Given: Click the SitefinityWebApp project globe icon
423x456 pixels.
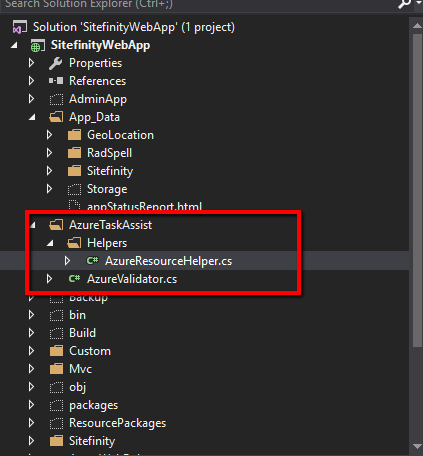Looking at the screenshot, I should 38,46.
